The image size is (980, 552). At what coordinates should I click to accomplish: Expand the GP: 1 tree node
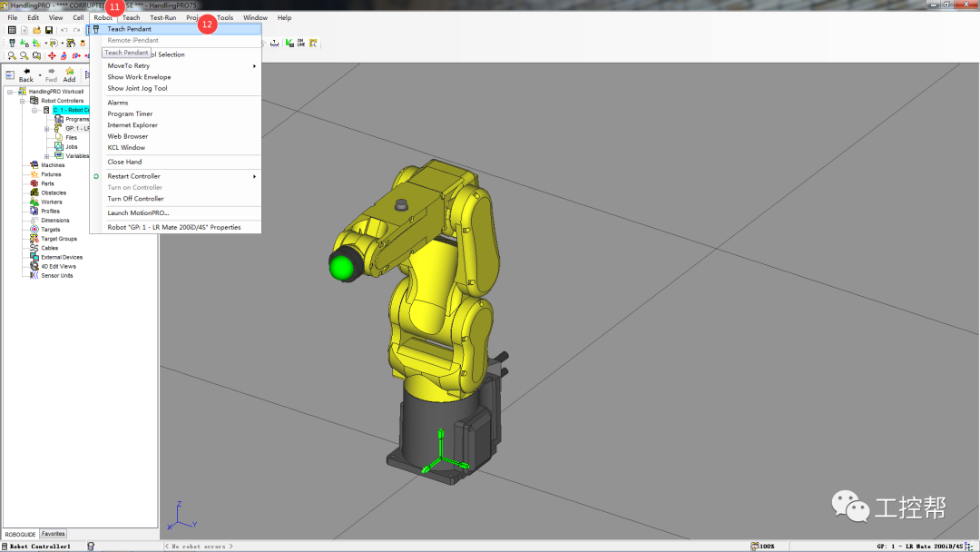[47, 128]
